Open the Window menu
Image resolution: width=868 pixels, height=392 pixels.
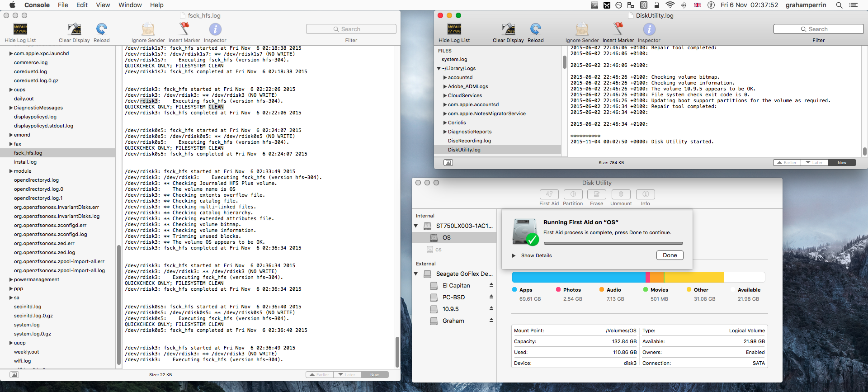click(130, 5)
